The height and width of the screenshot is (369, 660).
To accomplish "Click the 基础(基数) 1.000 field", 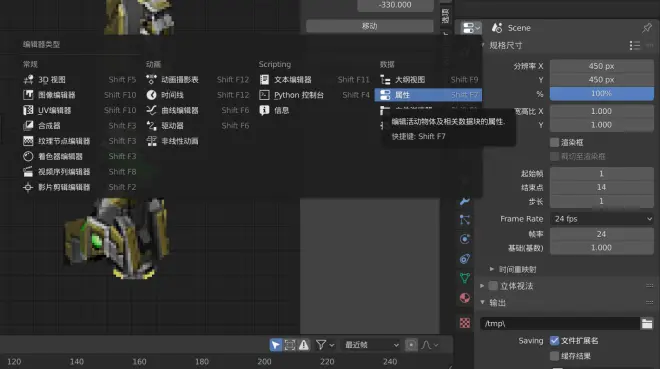I will (x=602, y=248).
